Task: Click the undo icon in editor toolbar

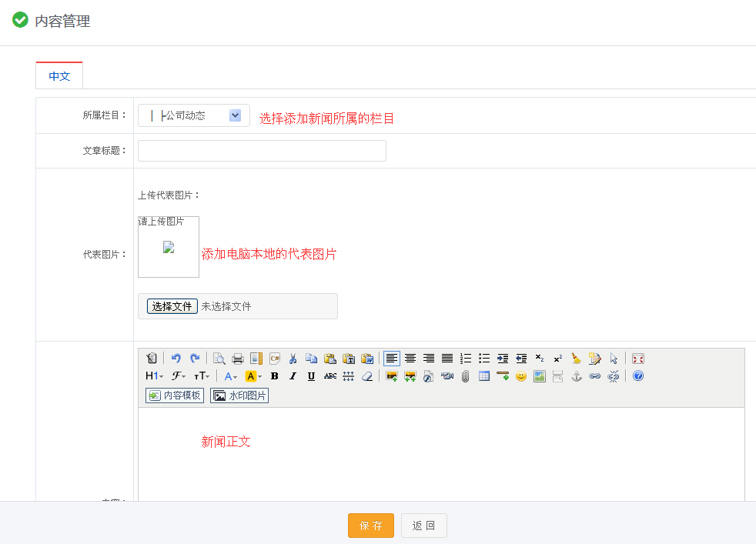Action: click(x=176, y=359)
